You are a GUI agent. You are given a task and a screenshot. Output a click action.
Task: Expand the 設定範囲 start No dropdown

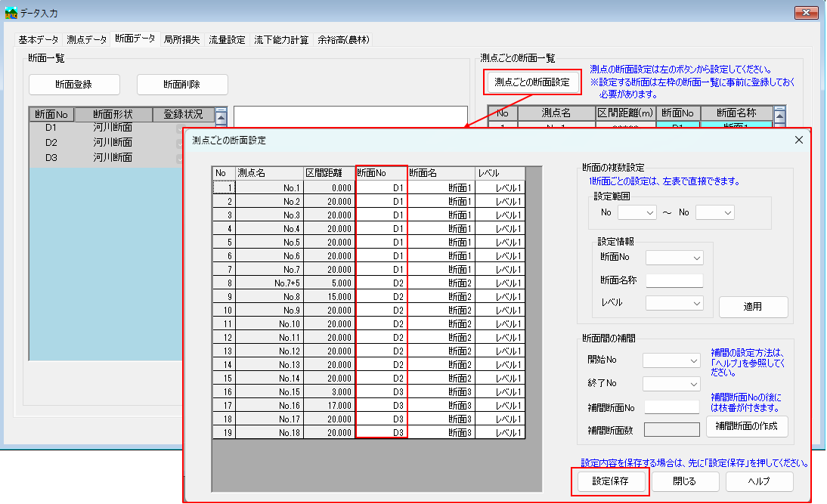(637, 213)
